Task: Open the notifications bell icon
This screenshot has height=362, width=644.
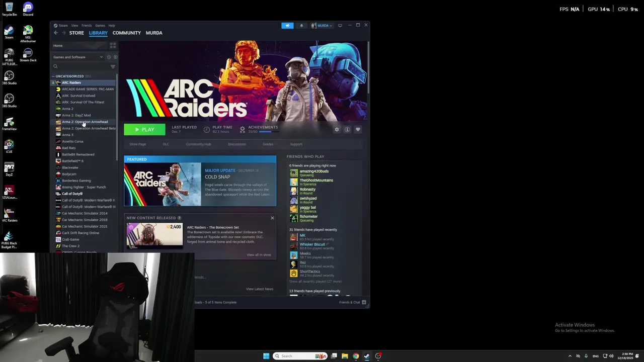Action: (x=301, y=25)
